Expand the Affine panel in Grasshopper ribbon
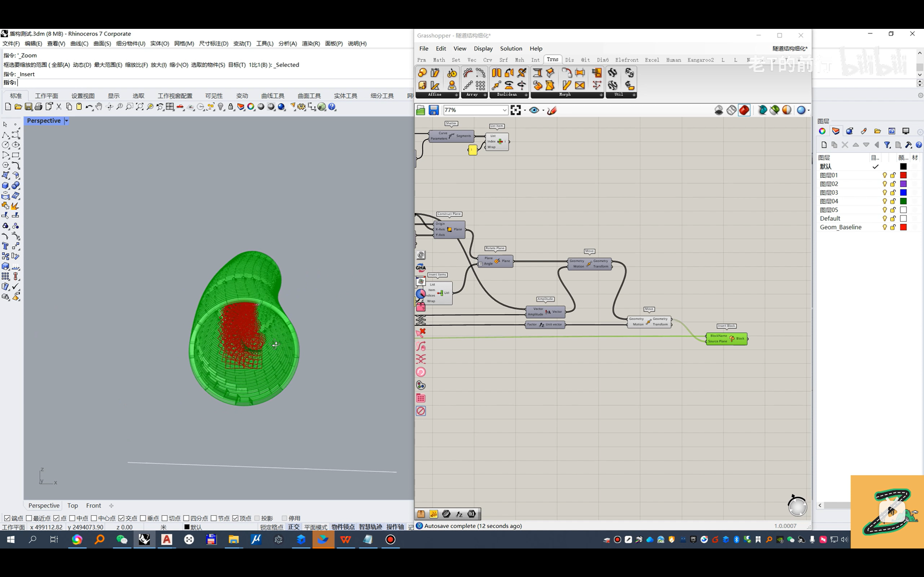The width and height of the screenshot is (924, 577). 456,94
